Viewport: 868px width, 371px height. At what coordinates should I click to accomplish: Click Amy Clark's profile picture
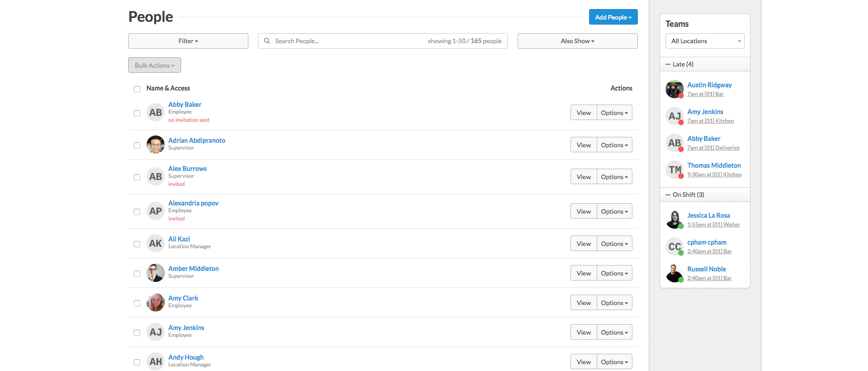[x=155, y=302]
